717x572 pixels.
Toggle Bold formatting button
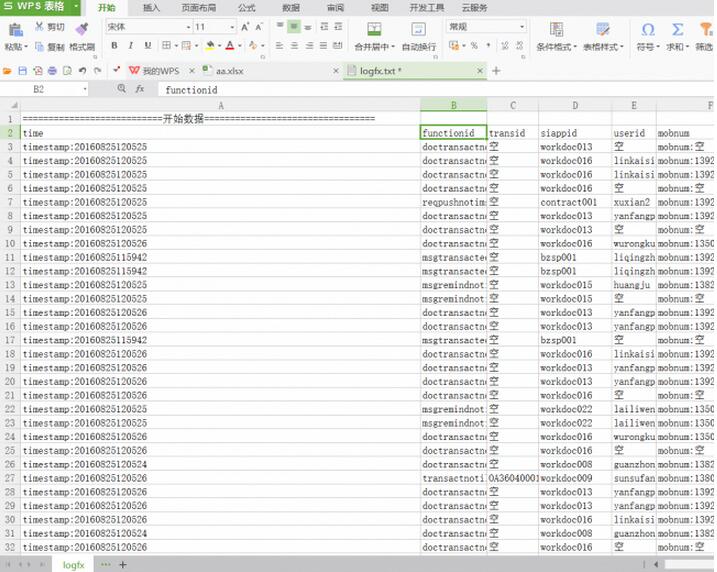click(116, 46)
